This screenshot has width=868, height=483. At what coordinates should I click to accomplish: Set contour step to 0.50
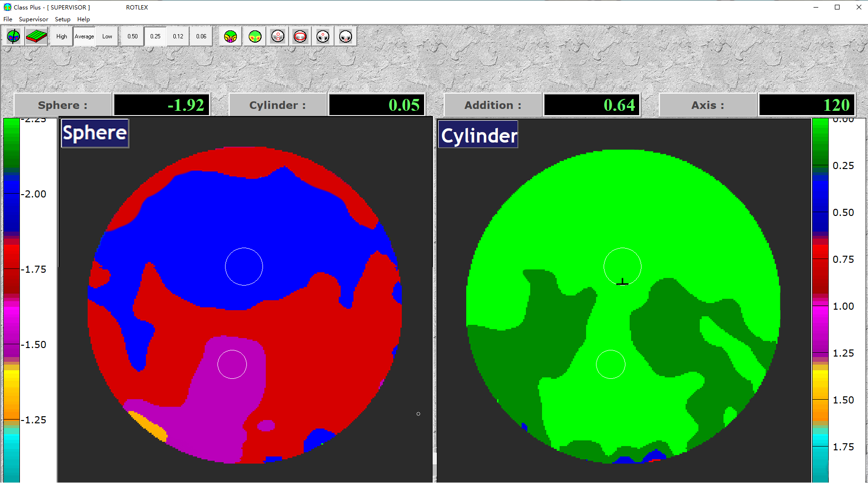pos(133,36)
